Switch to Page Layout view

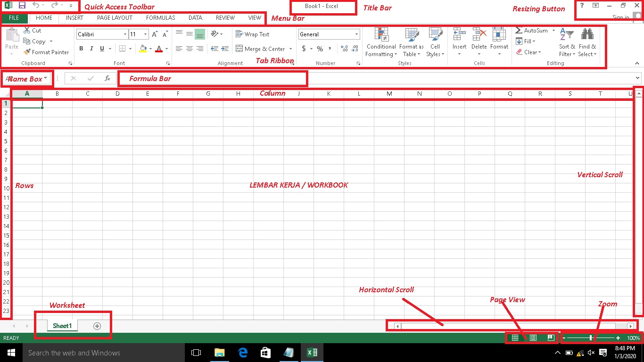(533, 338)
